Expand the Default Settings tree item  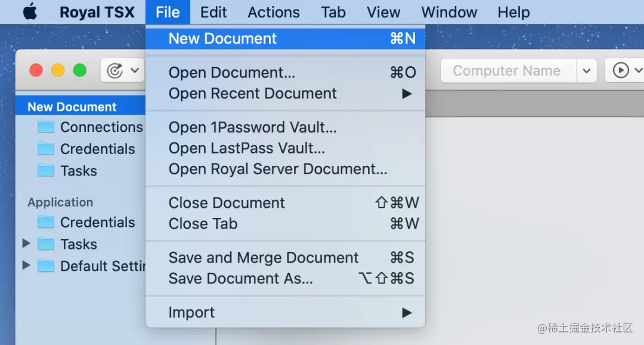point(26,266)
